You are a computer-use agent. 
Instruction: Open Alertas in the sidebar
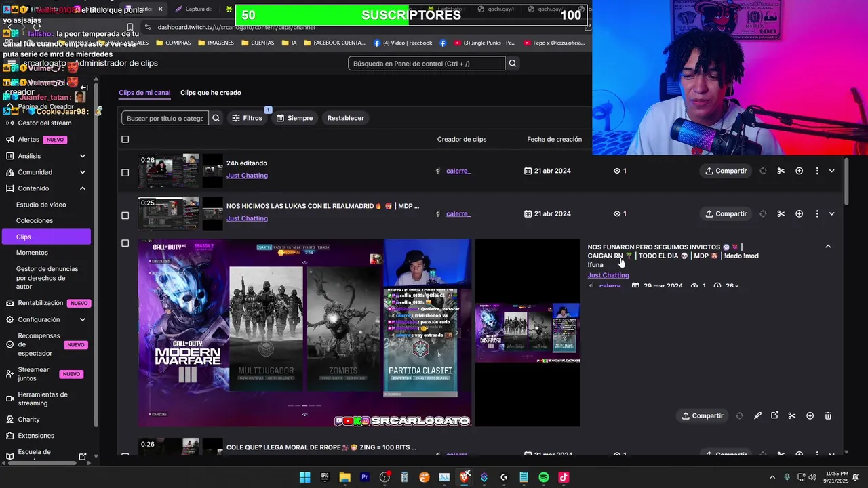[x=28, y=140]
